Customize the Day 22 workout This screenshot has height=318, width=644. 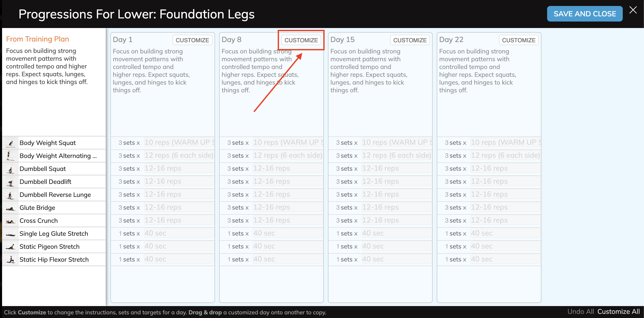click(x=519, y=40)
